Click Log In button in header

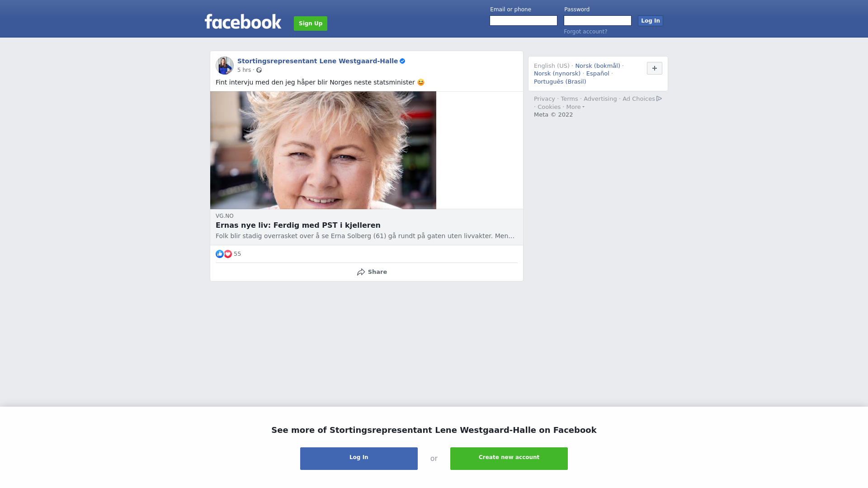651,21
